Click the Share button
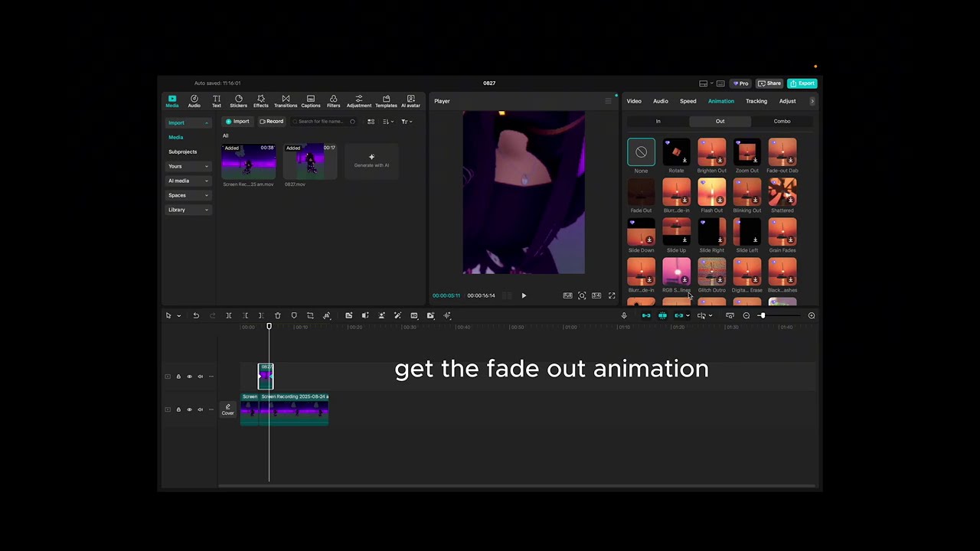 coord(770,83)
